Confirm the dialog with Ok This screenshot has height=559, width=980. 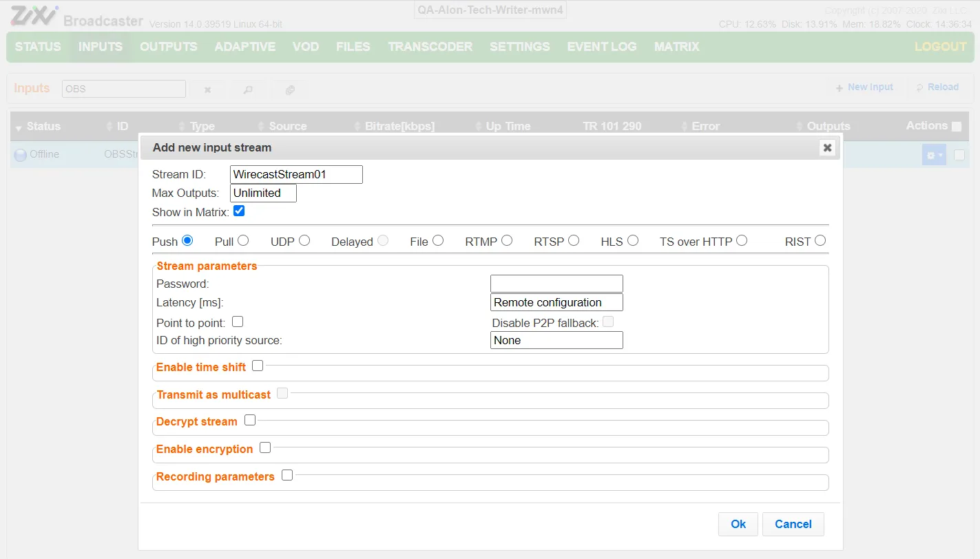(738, 524)
